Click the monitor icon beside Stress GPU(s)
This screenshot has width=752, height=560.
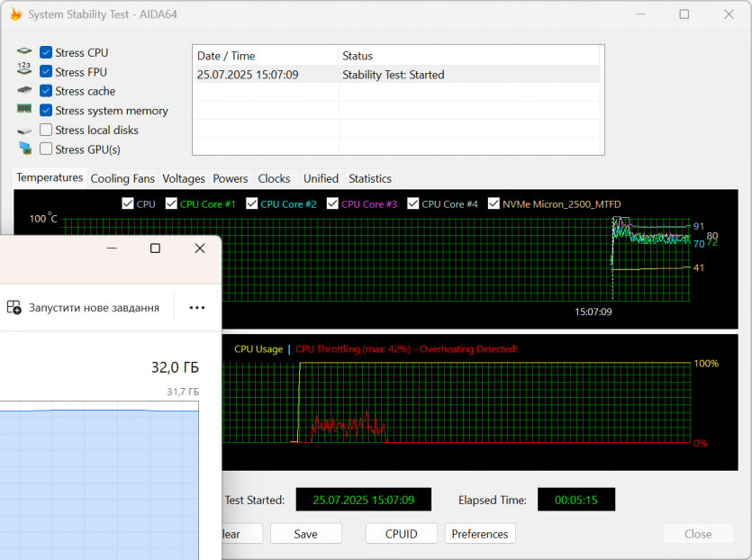click(x=24, y=149)
